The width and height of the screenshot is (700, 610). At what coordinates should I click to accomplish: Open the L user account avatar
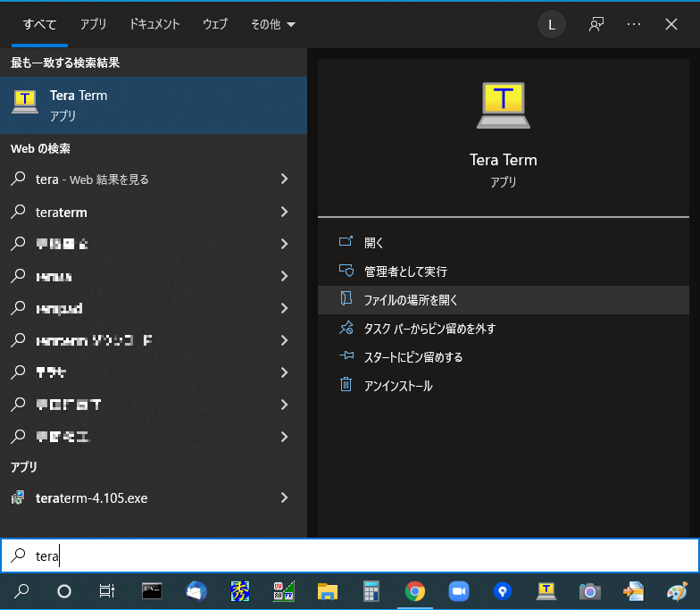click(x=552, y=25)
